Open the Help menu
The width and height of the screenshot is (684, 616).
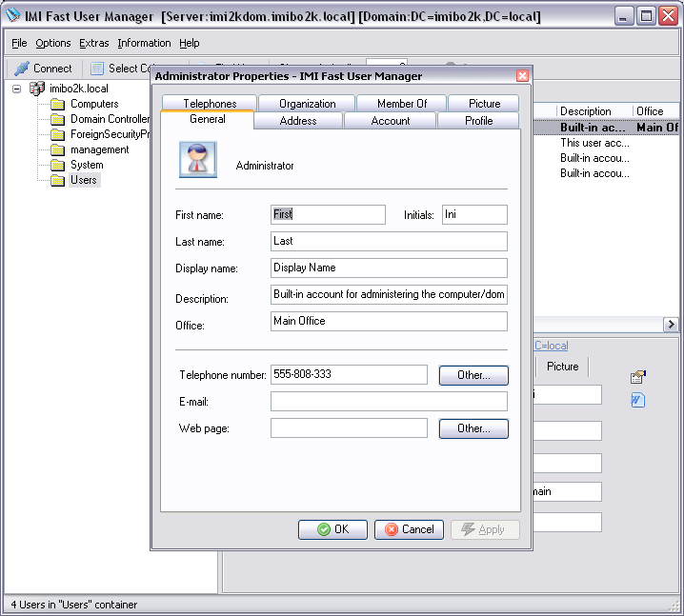(x=189, y=43)
